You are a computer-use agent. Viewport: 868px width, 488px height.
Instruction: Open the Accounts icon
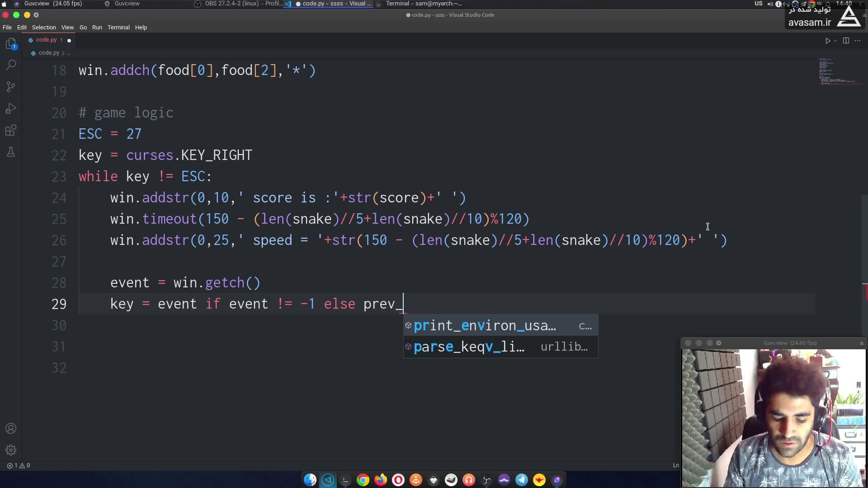point(11,428)
